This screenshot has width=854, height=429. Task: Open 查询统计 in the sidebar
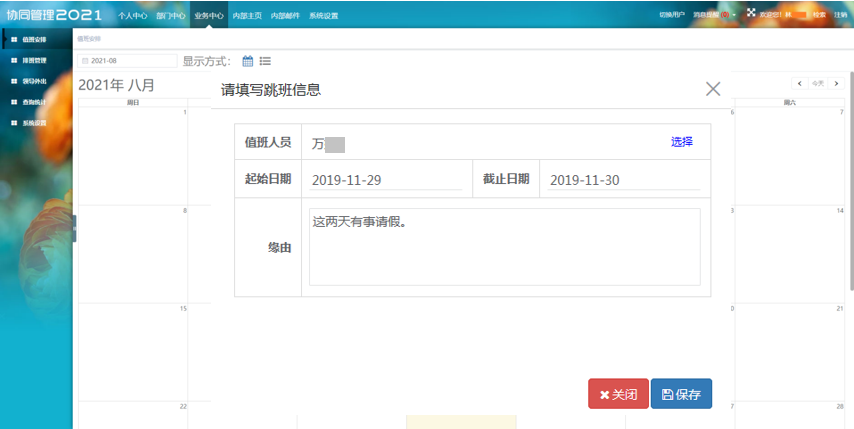34,102
